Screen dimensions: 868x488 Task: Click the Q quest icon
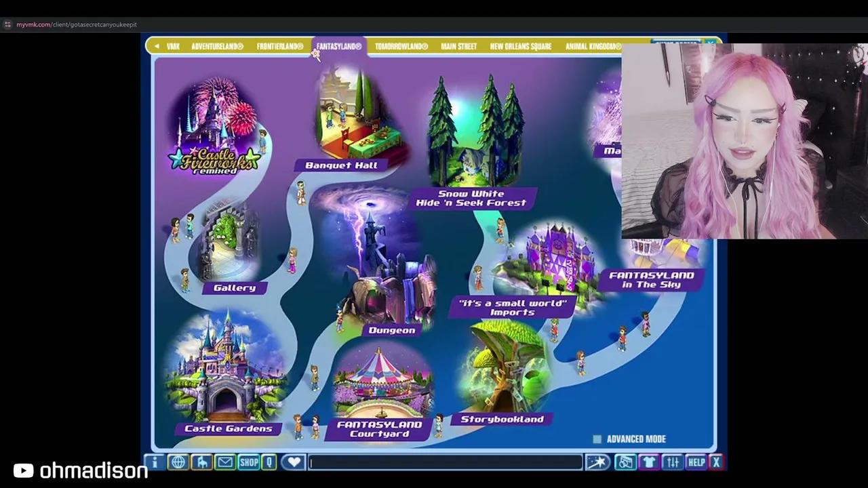(269, 462)
